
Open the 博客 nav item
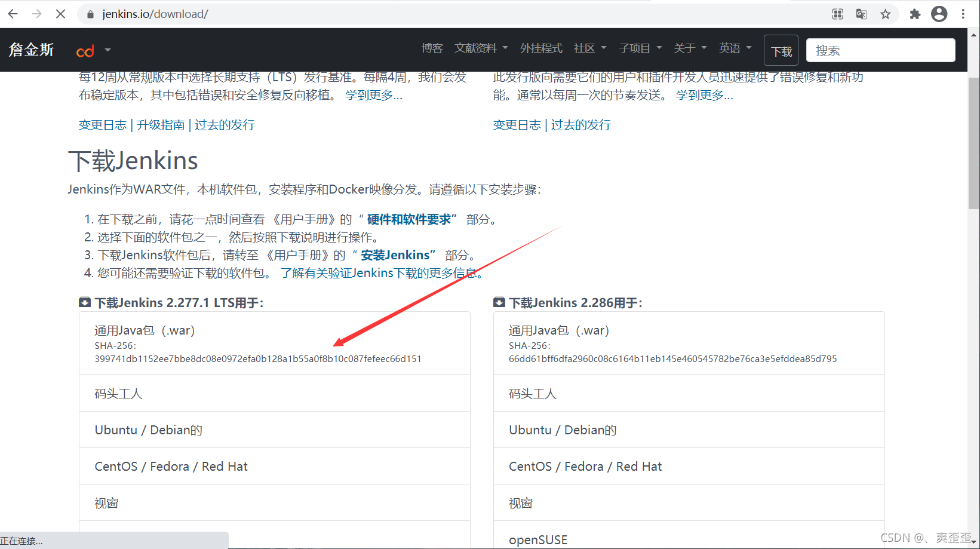432,48
